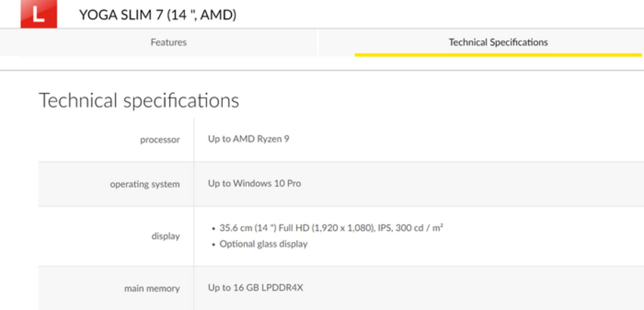Click the display row label
The height and width of the screenshot is (310, 644).
tap(165, 236)
